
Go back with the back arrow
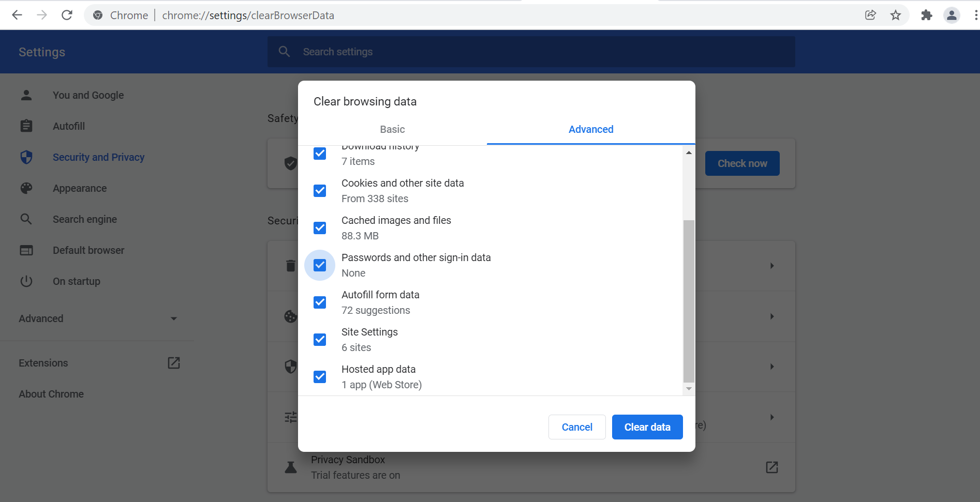[x=17, y=15]
